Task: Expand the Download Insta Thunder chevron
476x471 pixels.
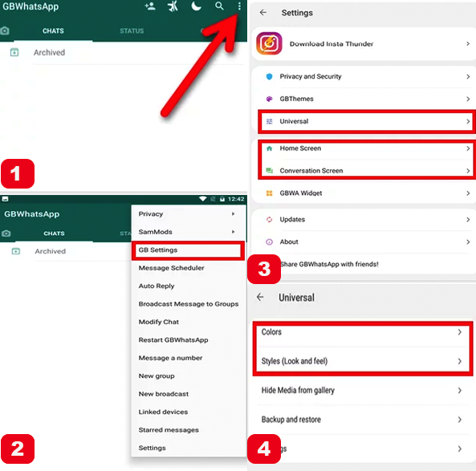Action: (x=468, y=43)
